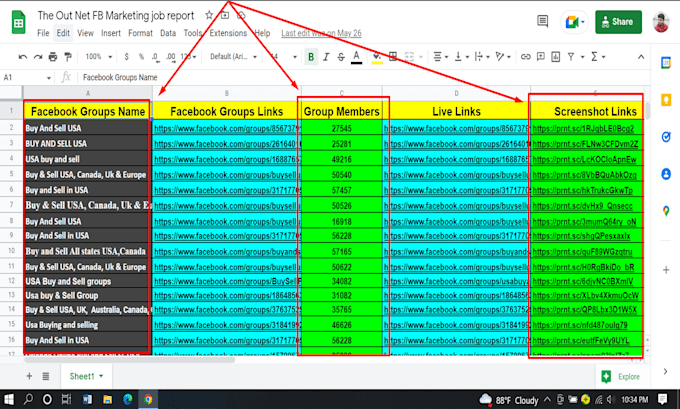Activate the Paint format tool
This screenshot has height=409, width=680.
click(x=68, y=57)
